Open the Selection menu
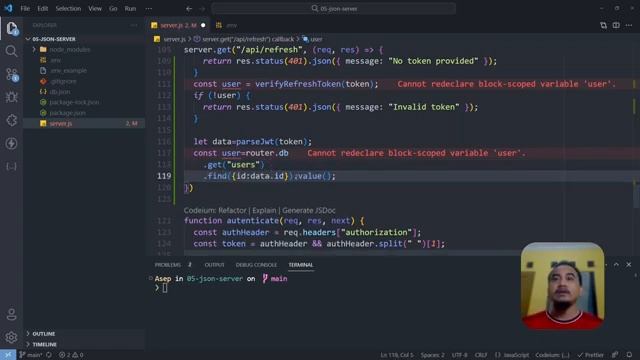 click(x=68, y=9)
